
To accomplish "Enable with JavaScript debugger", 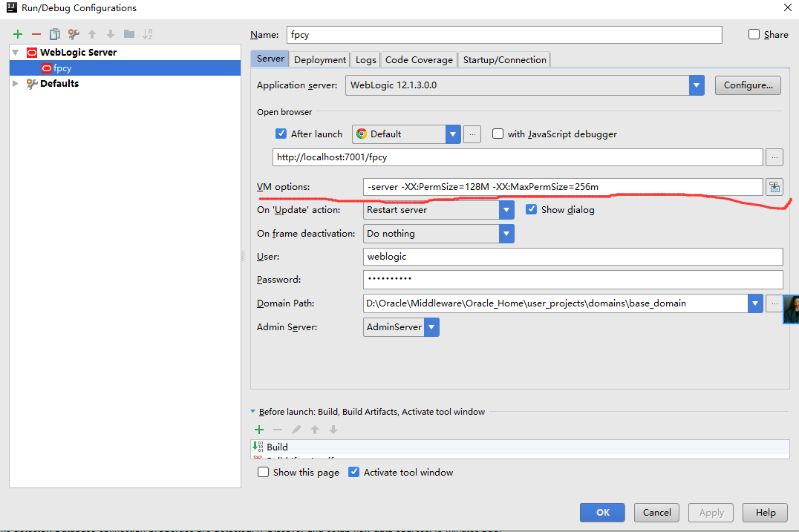I will [498, 134].
